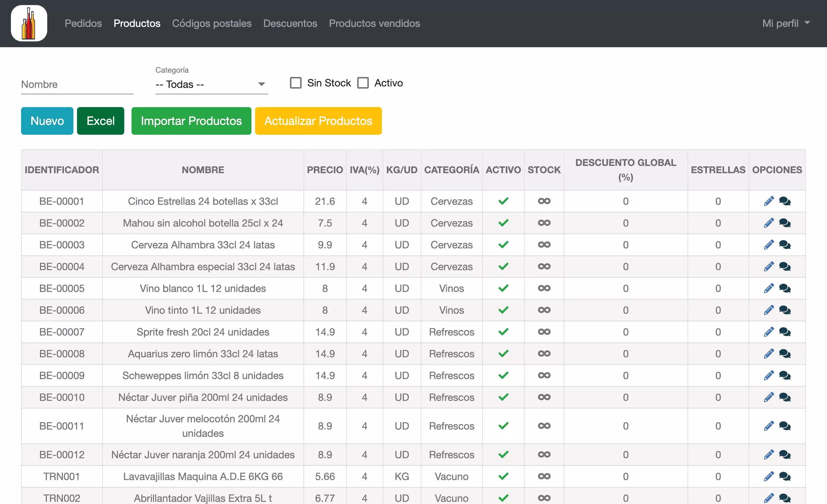
Task: Open comments for product BE-00008
Action: (785, 354)
